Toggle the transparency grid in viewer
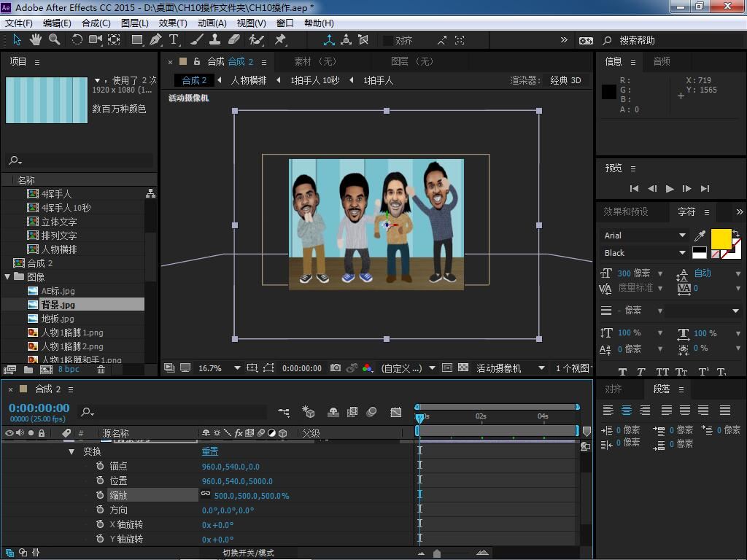The height and width of the screenshot is (560, 747). (x=463, y=368)
